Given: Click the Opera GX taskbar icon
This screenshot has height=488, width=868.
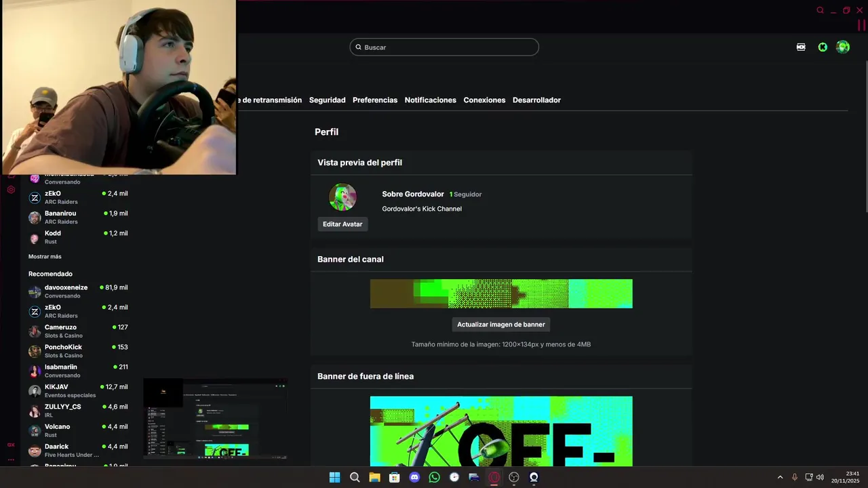Looking at the screenshot, I should click(494, 477).
